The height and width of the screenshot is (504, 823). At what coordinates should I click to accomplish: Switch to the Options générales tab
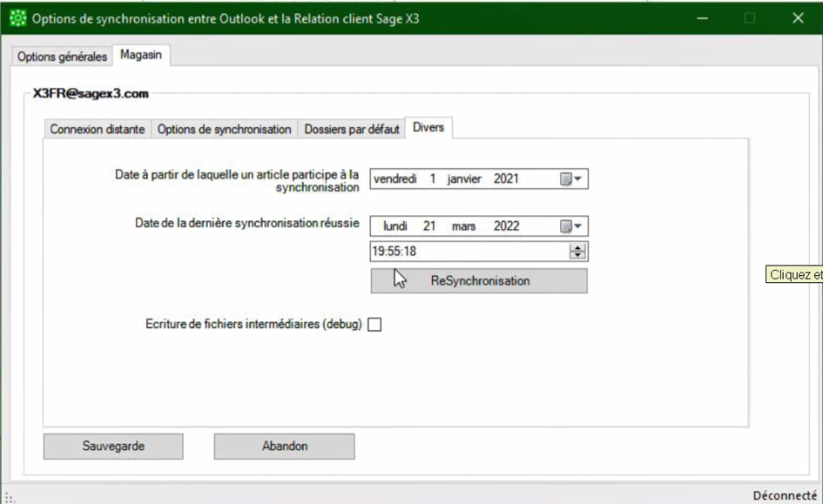pos(62,57)
